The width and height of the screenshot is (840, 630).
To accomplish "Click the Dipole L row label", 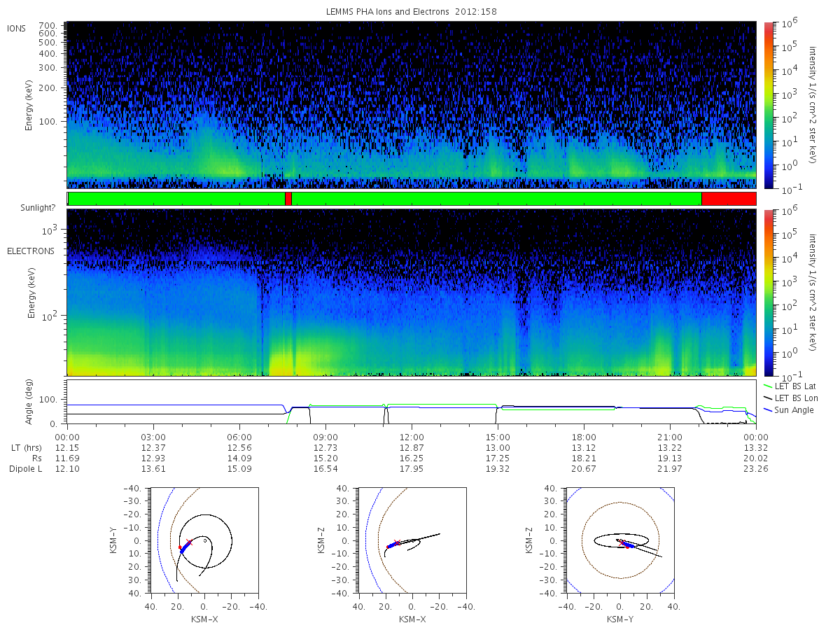I will [x=25, y=469].
